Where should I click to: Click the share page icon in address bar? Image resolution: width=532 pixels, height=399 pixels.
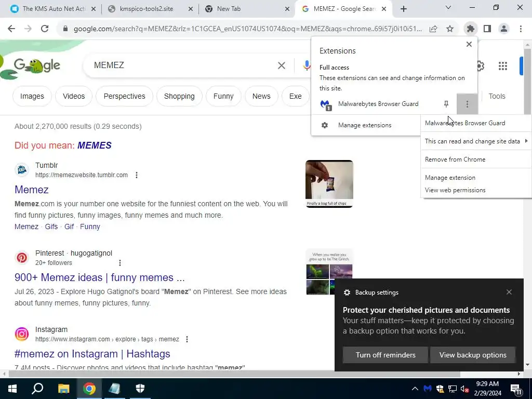click(x=433, y=29)
